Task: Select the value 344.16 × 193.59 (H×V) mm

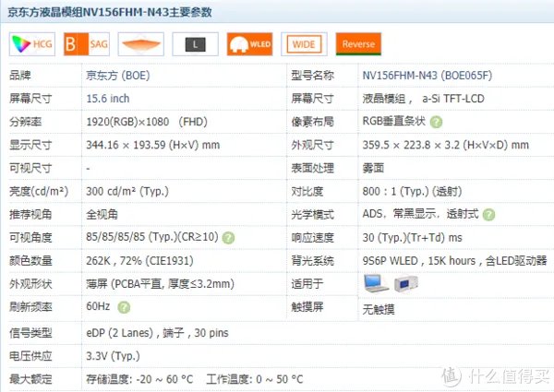Action: pos(153,145)
